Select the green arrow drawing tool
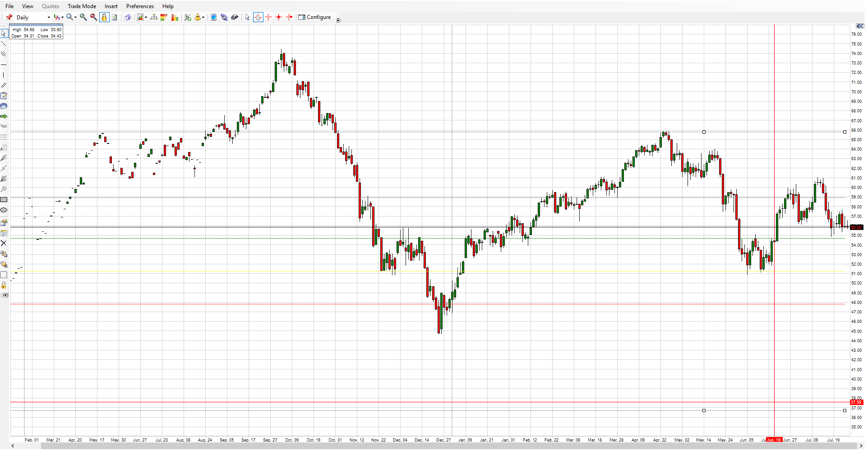 (4, 116)
